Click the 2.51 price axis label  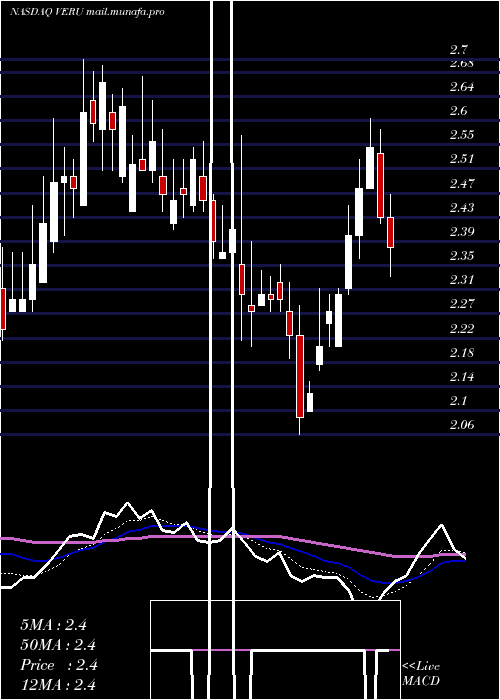click(462, 159)
